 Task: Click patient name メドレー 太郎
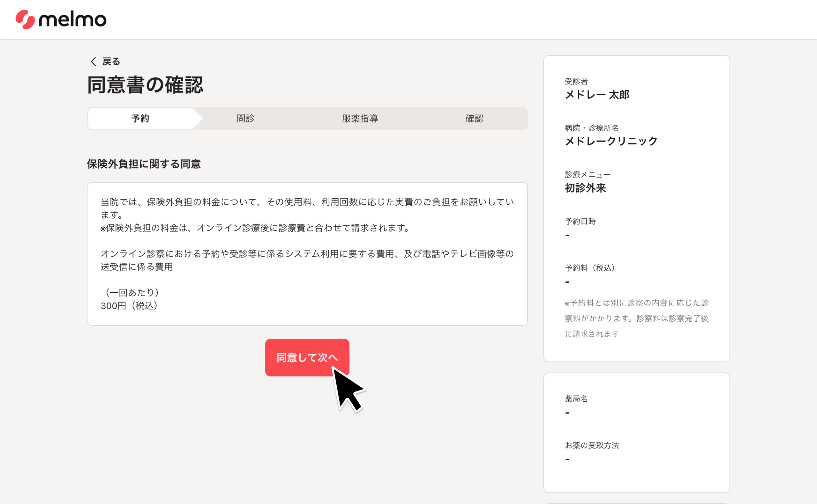pyautogui.click(x=597, y=95)
